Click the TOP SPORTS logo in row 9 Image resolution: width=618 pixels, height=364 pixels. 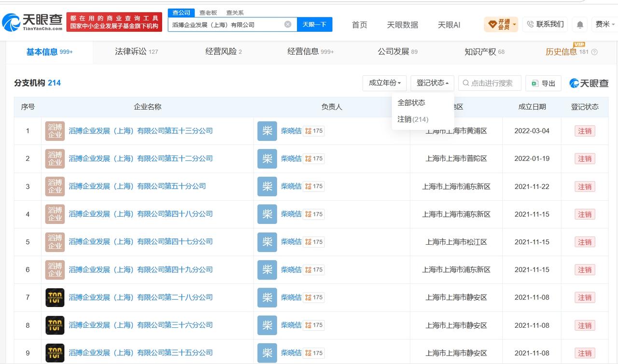[x=55, y=353]
